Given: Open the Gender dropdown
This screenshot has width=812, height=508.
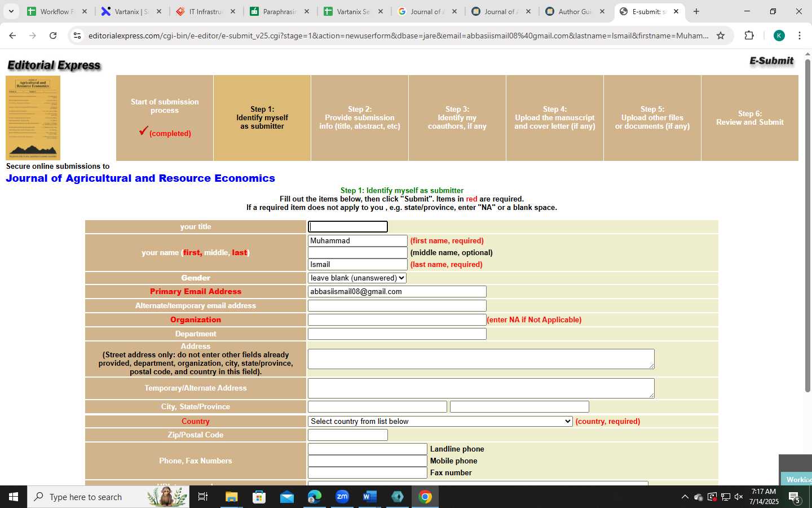Looking at the screenshot, I should click(x=357, y=278).
